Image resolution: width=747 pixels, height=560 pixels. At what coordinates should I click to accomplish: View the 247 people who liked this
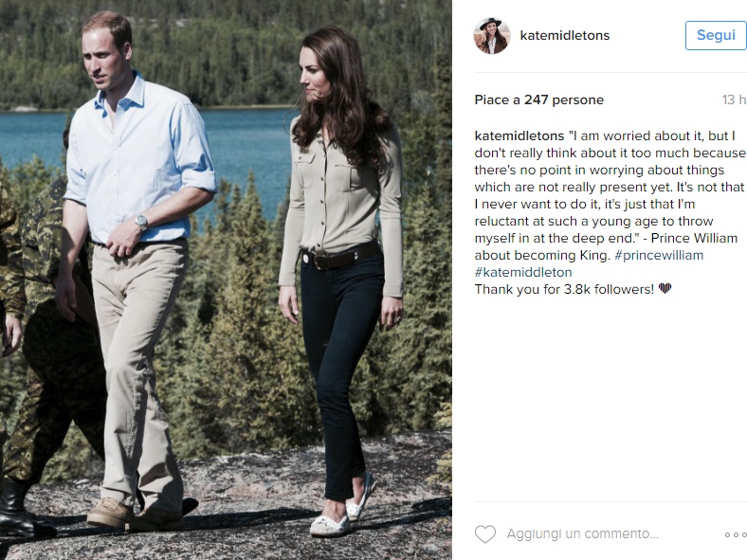pos(564,100)
